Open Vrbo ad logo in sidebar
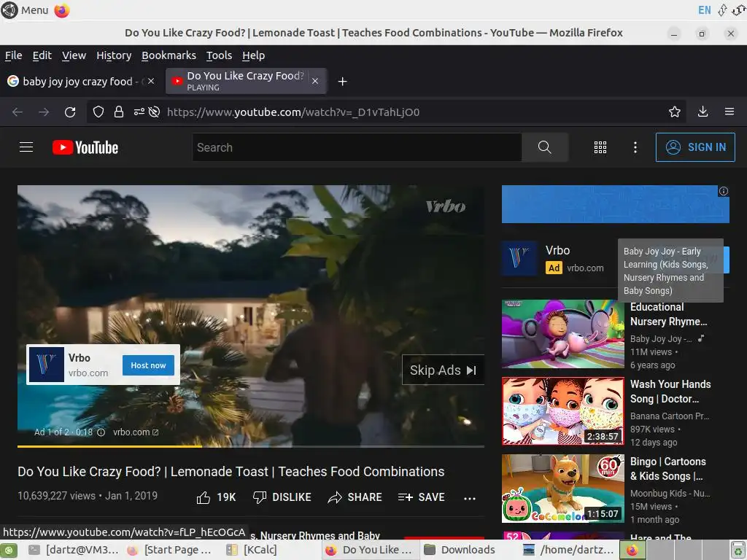This screenshot has height=560, width=747. 519,257
